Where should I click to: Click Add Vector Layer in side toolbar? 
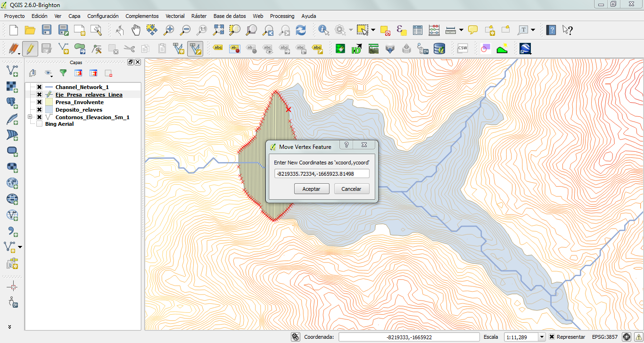pyautogui.click(x=12, y=71)
